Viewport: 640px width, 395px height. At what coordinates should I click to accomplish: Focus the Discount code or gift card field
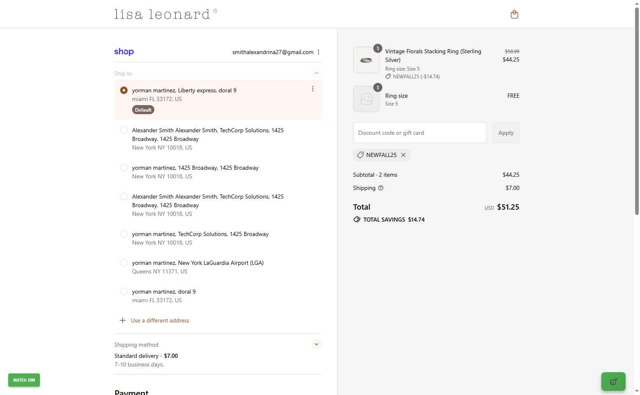[x=420, y=133]
